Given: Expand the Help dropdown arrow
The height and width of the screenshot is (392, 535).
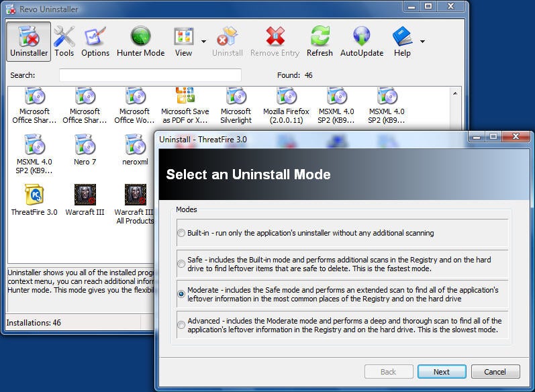Looking at the screenshot, I should (x=422, y=42).
